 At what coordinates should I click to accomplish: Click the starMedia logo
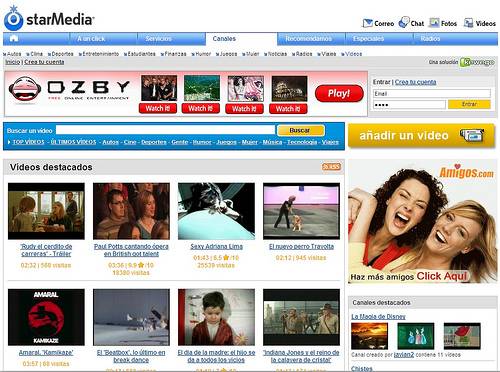(49, 18)
